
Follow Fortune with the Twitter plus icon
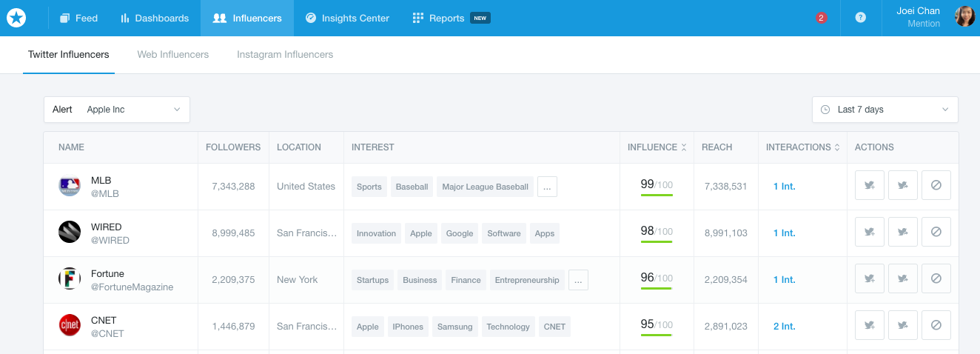coord(870,279)
